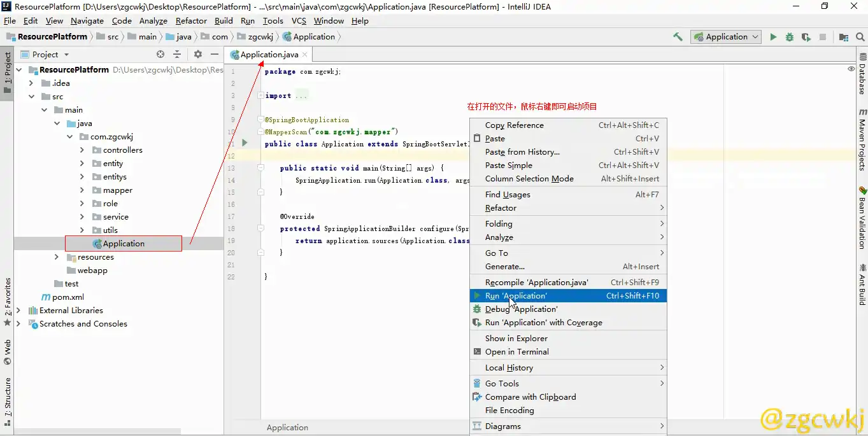Select Compare with Clipboard
The image size is (868, 436).
click(568, 397)
